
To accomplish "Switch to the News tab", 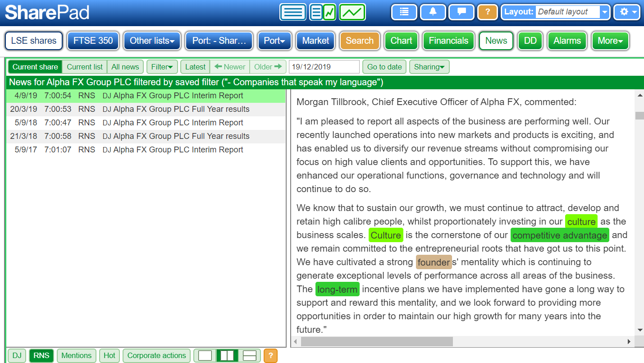I will [x=496, y=41].
